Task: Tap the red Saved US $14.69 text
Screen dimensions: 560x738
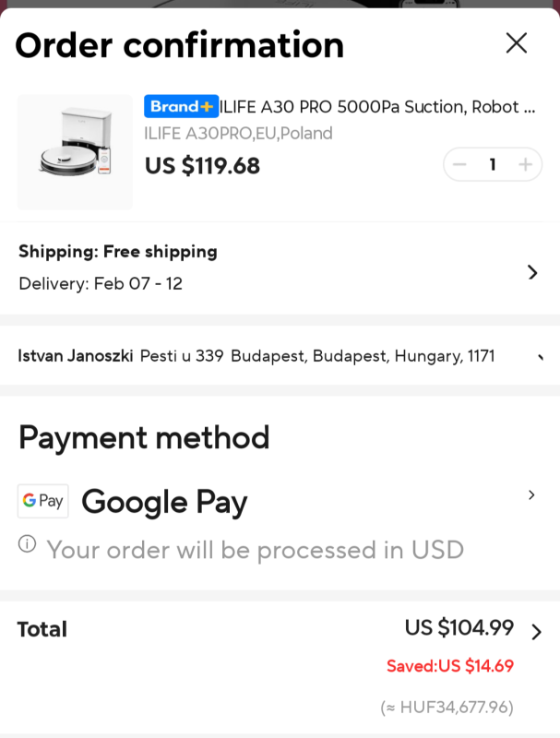Action: 450,666
